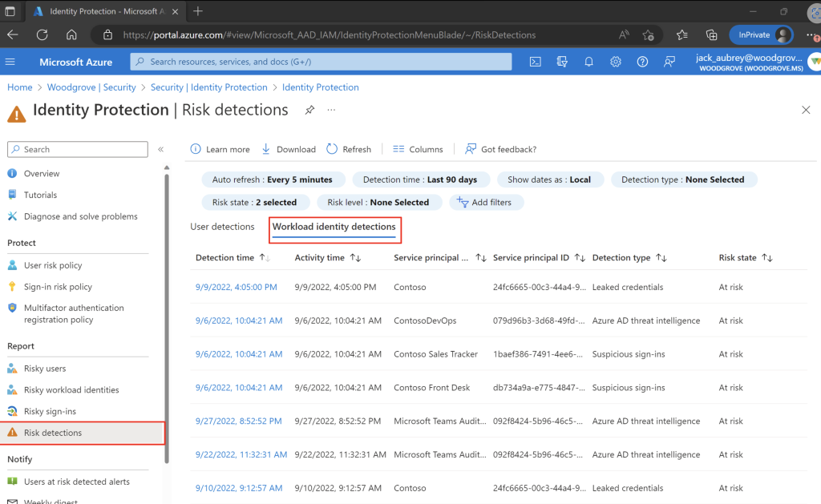Viewport: 821px width, 504px height.
Task: Click the InPrivate profile button
Action: coord(762,35)
